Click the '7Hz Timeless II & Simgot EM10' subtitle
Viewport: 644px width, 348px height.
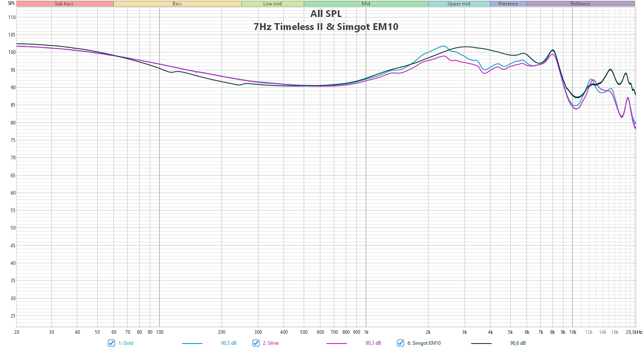pos(326,27)
